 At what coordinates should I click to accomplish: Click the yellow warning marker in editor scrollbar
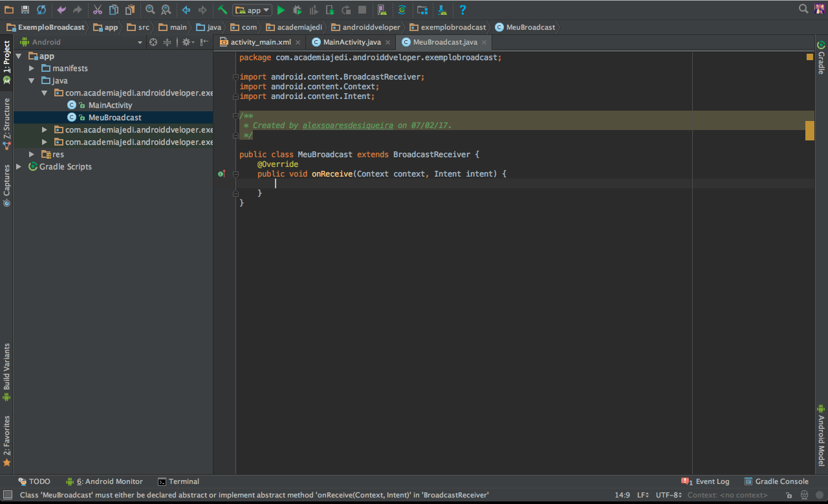coord(809,130)
